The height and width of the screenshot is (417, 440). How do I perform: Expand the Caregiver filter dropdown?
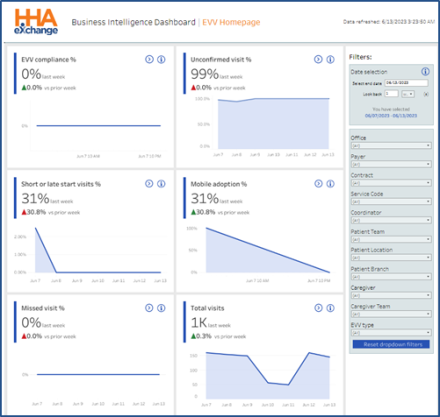point(391,295)
